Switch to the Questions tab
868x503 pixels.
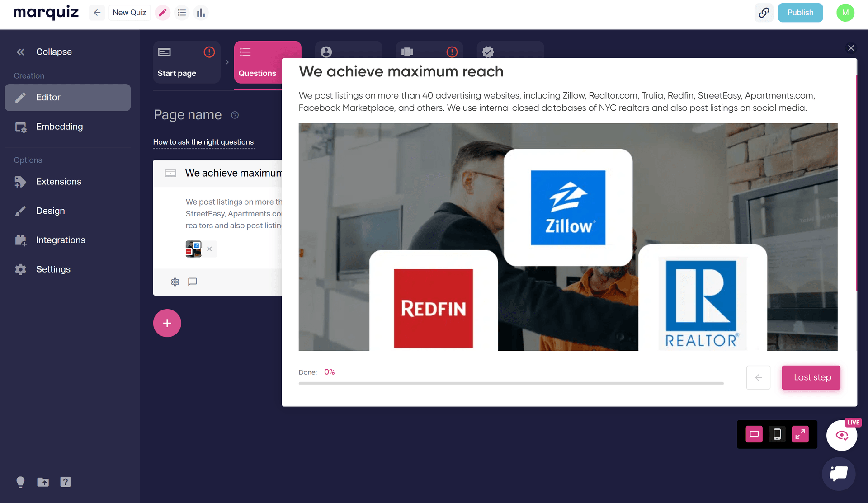point(258,62)
